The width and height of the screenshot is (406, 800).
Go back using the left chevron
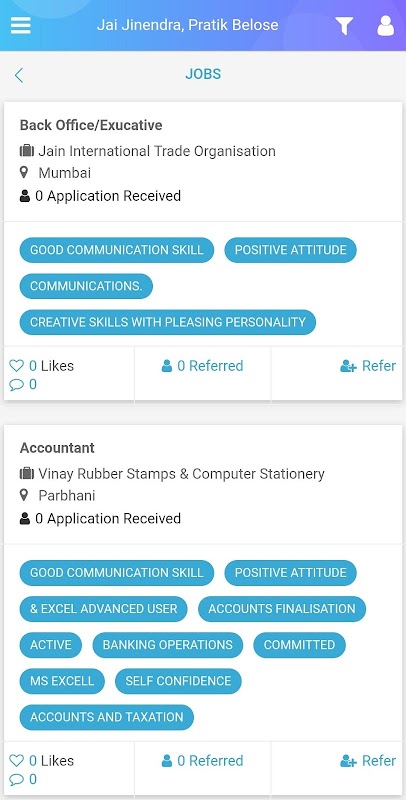tap(19, 76)
